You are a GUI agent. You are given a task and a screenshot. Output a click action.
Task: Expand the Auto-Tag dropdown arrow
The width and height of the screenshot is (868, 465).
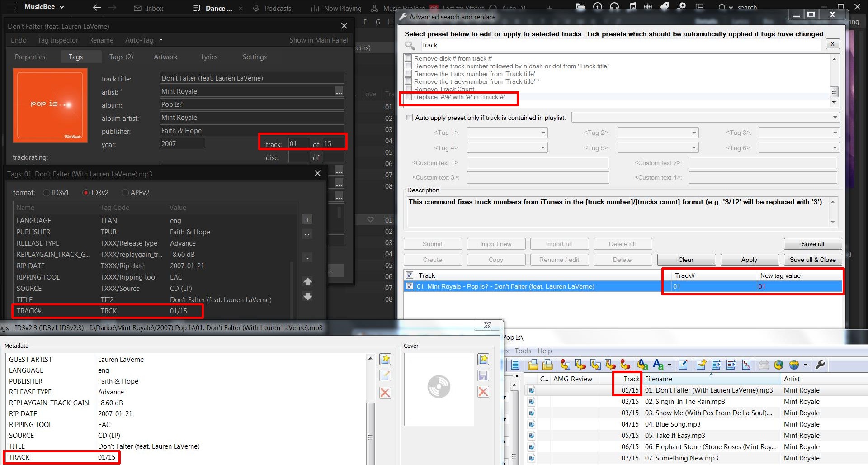[x=161, y=40]
